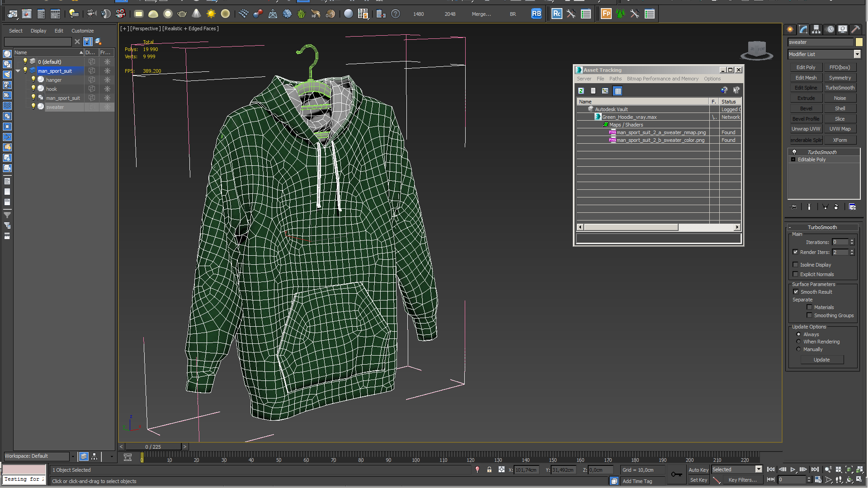Open the Paths menu in Asset Tracking
868x488 pixels.
click(x=615, y=79)
